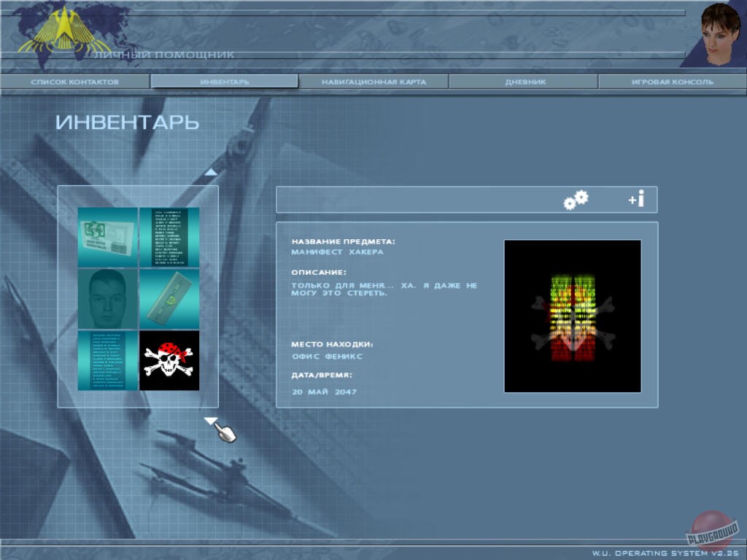Select the top-right text list document
The width and height of the screenshot is (747, 560).
(169, 238)
